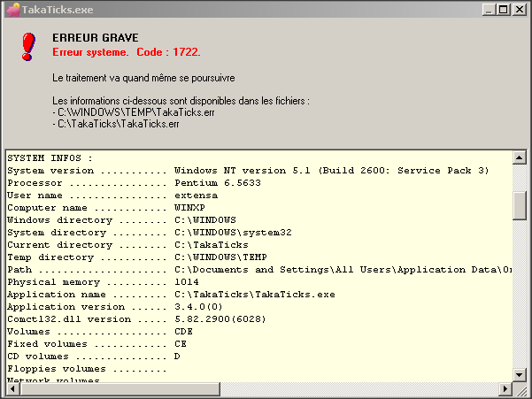
Task: Click the ERREUR GRAVE heading
Action: coord(96,38)
